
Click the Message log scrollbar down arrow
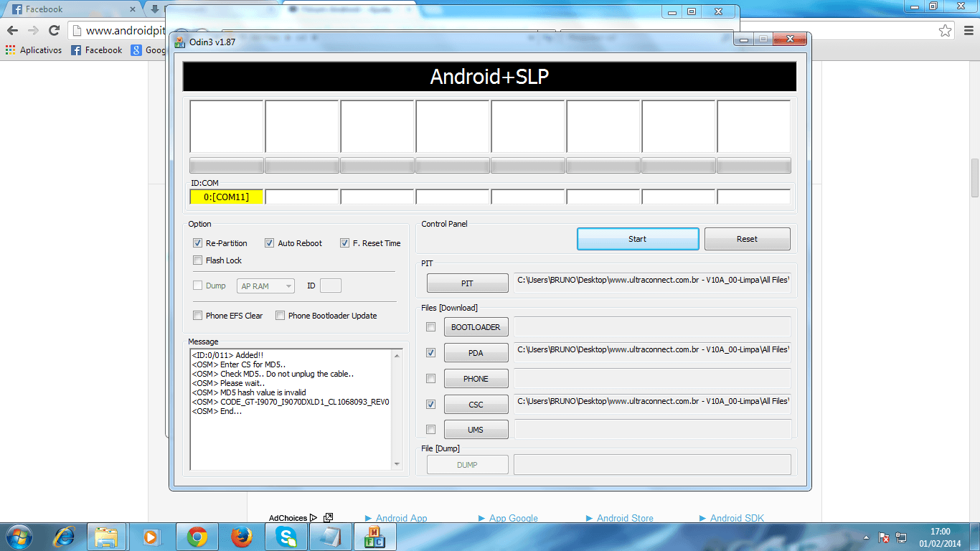coord(397,464)
